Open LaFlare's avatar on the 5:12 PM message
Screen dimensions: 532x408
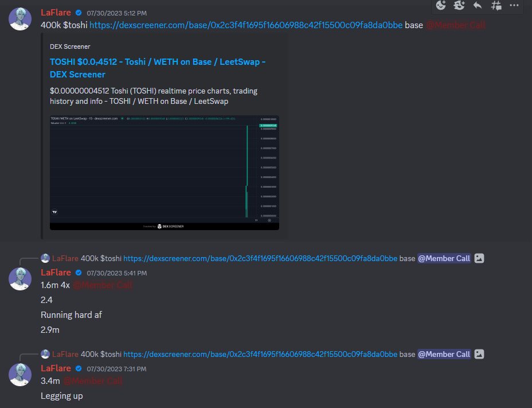(20, 19)
